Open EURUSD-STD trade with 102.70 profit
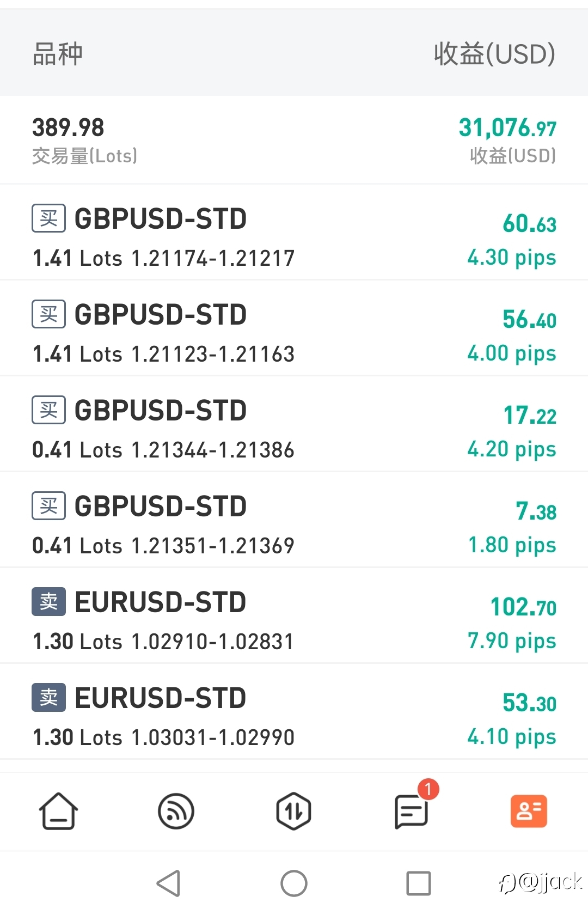This screenshot has width=588, height=915. tap(294, 616)
